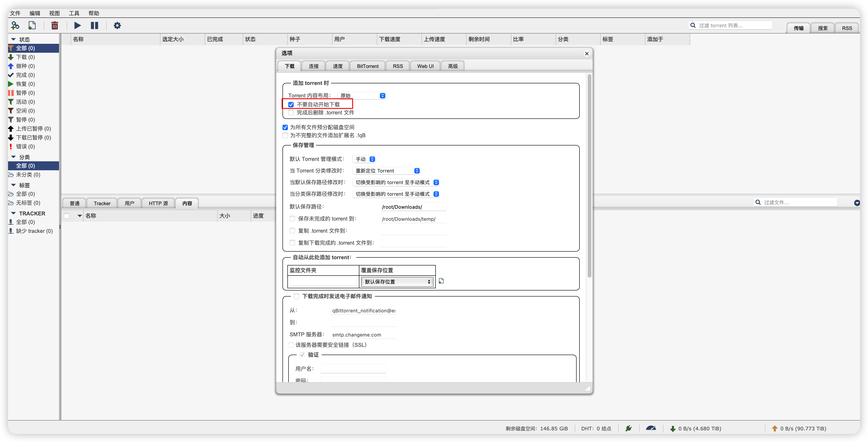Viewport: 868px width, 442px height.
Task: Enable 下载完成时发送电子邮件通知 checkbox
Action: tap(296, 296)
